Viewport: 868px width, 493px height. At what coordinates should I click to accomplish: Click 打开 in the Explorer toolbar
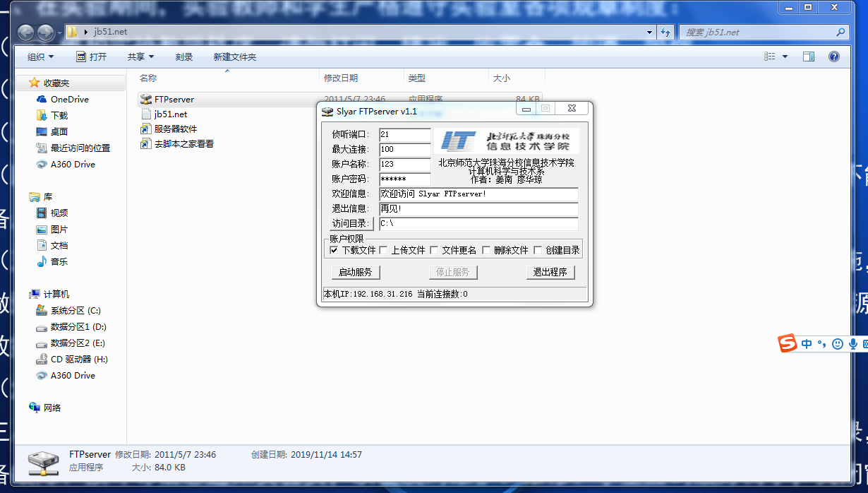[x=92, y=57]
